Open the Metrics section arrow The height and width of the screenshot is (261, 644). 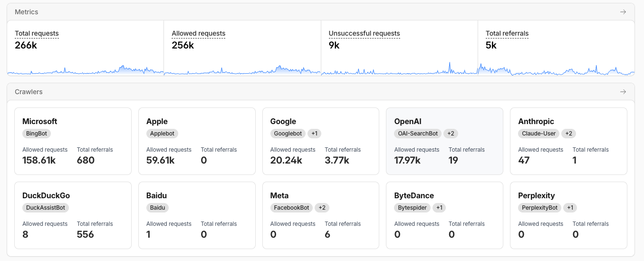click(x=623, y=12)
